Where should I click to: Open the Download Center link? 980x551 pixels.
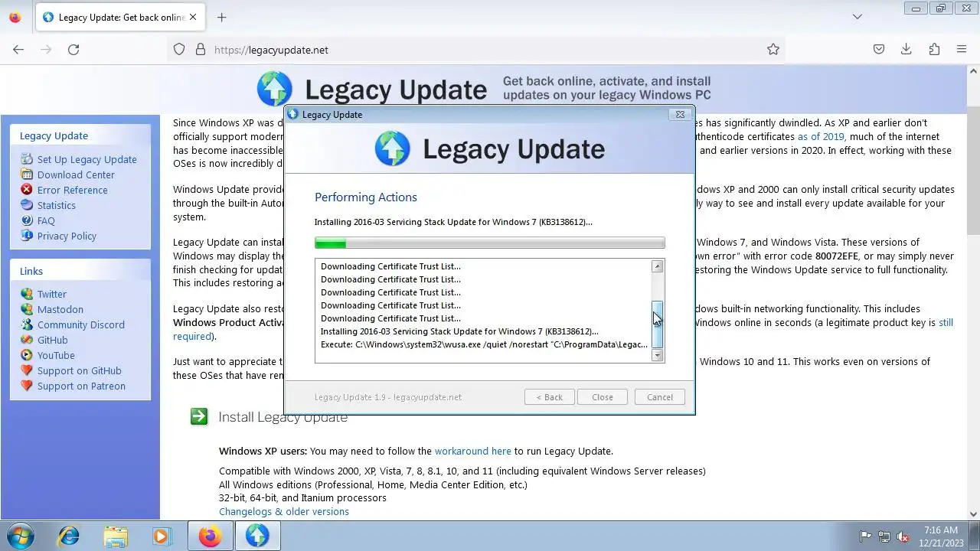(x=76, y=174)
